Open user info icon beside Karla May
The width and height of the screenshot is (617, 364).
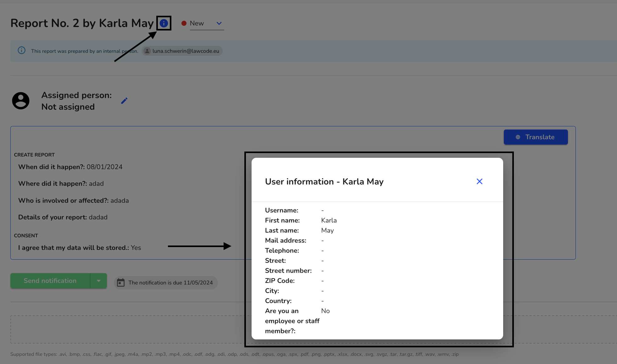164,23
